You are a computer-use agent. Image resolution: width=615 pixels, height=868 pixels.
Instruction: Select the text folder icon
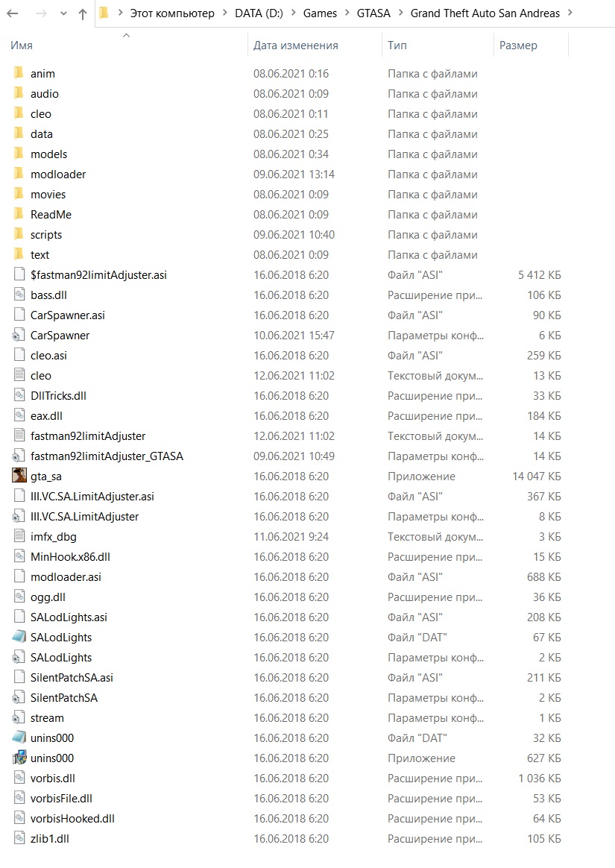point(19,254)
